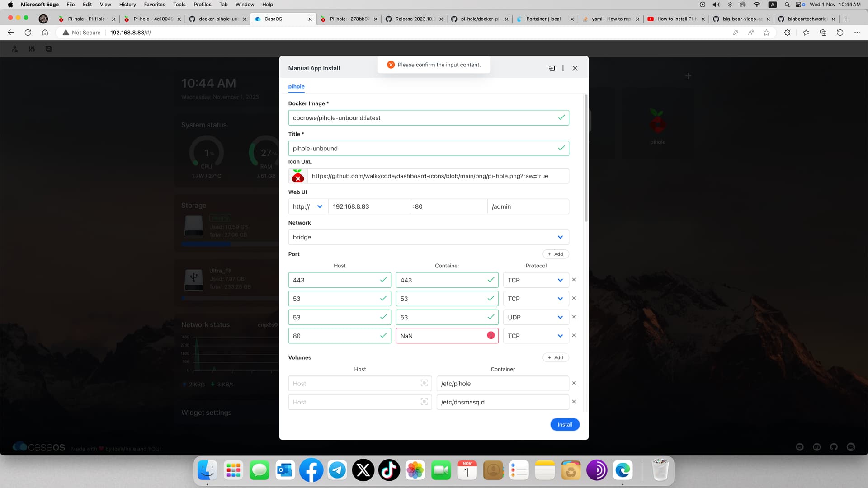Viewport: 868px width, 488px height.
Task: Select the pihole tab in the dialog
Action: click(296, 86)
